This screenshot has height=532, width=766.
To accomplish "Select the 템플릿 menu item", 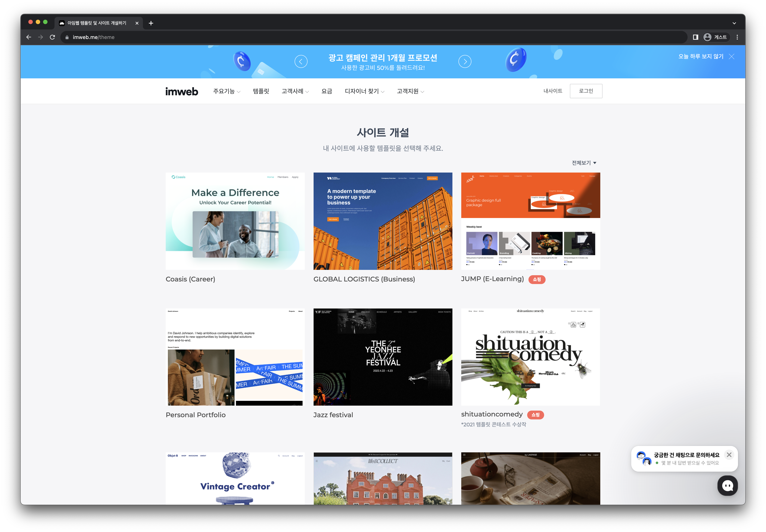I will coord(261,91).
